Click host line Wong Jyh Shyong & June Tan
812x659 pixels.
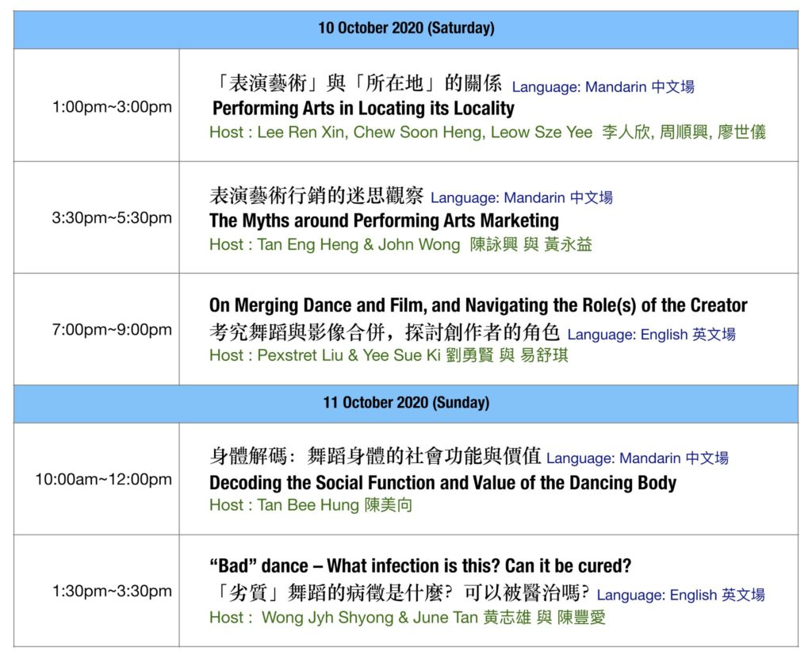click(x=407, y=618)
